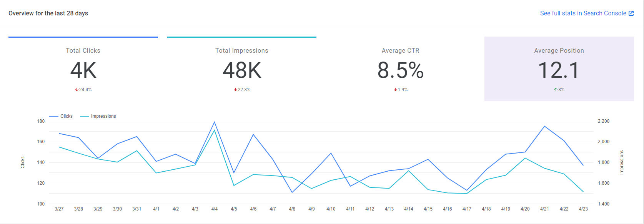Select the Clicks peak point on 4/21
644x224 pixels.
[x=544, y=126]
